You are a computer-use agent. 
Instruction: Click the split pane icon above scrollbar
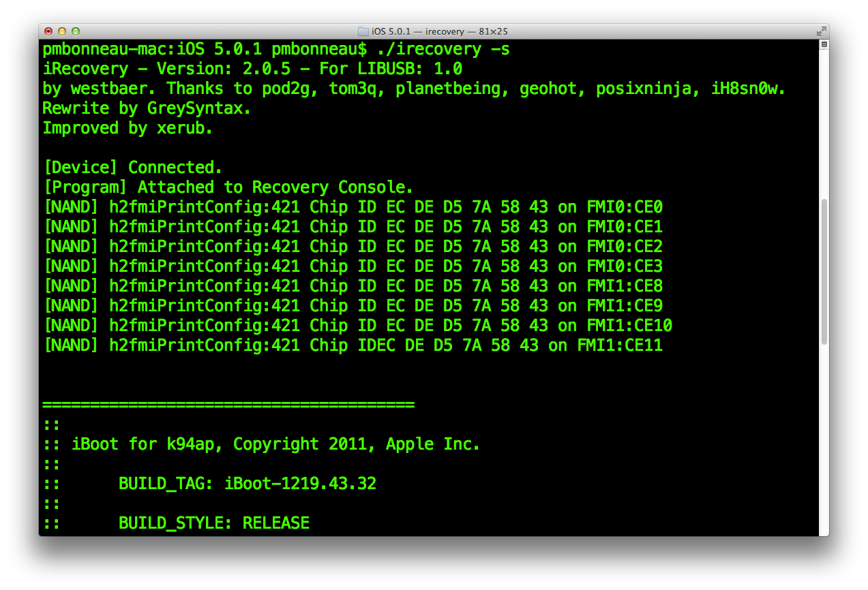click(x=824, y=44)
